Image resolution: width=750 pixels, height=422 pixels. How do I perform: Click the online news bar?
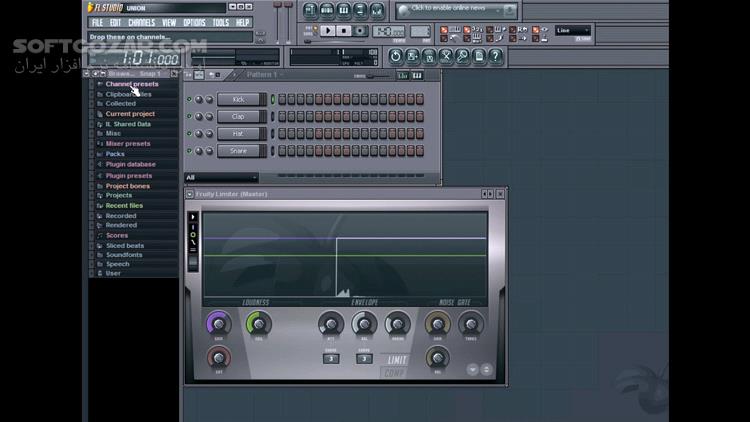coord(456,10)
